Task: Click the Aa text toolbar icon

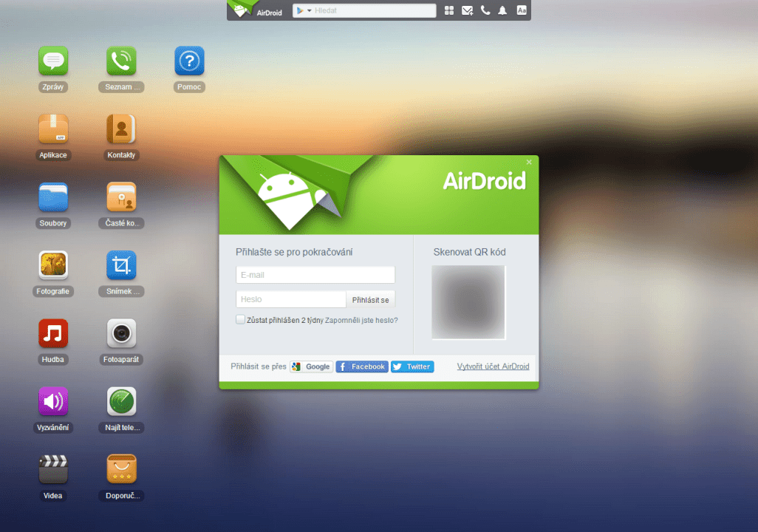Action: click(522, 10)
